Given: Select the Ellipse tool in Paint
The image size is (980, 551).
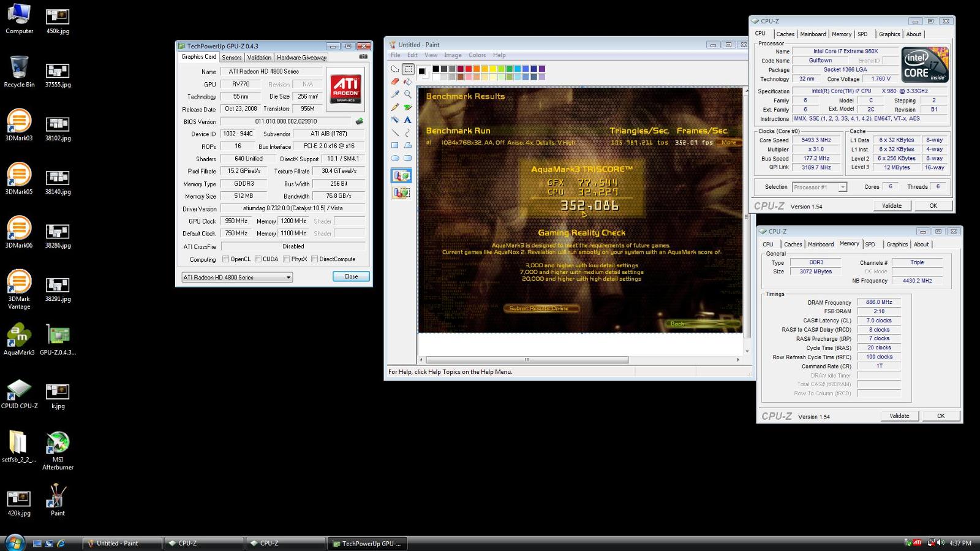Looking at the screenshot, I should point(395,158).
